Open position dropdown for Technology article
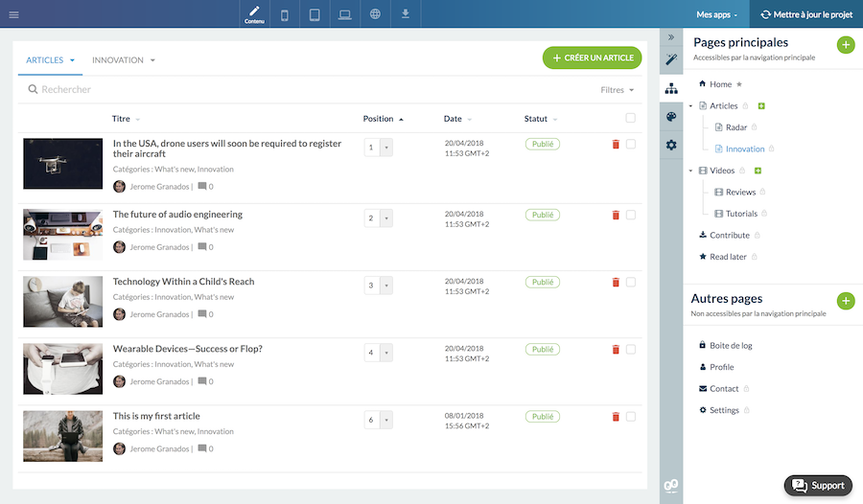863x504 pixels. [x=386, y=286]
